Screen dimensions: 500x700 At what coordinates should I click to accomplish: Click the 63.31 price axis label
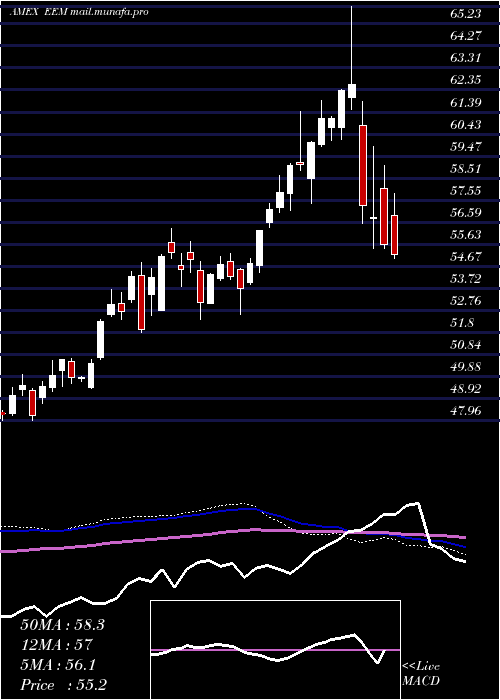coord(466,58)
